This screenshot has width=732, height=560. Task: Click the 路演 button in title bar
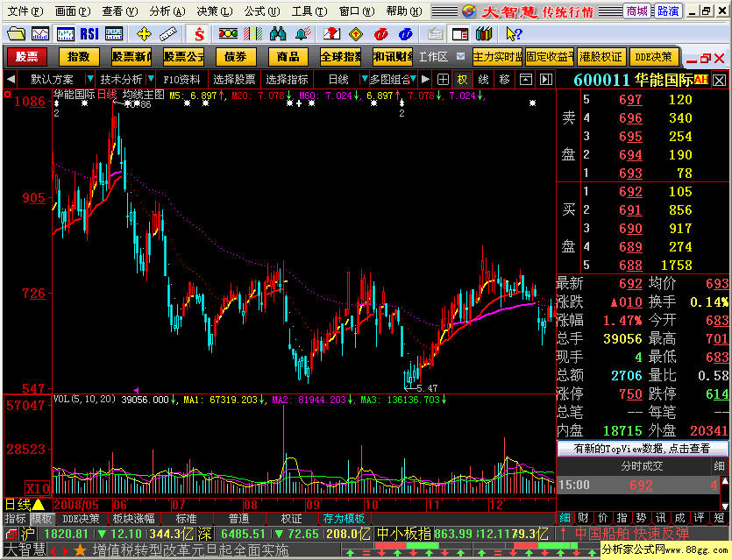[668, 11]
